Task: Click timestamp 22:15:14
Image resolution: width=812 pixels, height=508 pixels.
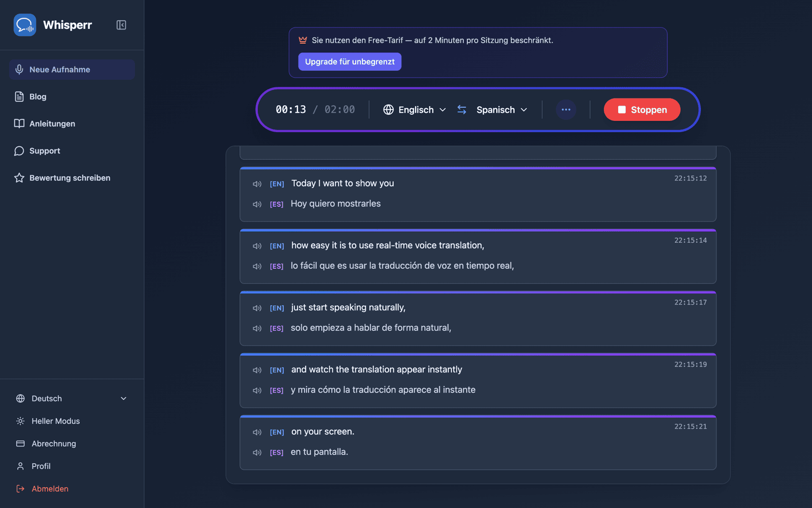Action: pyautogui.click(x=690, y=240)
